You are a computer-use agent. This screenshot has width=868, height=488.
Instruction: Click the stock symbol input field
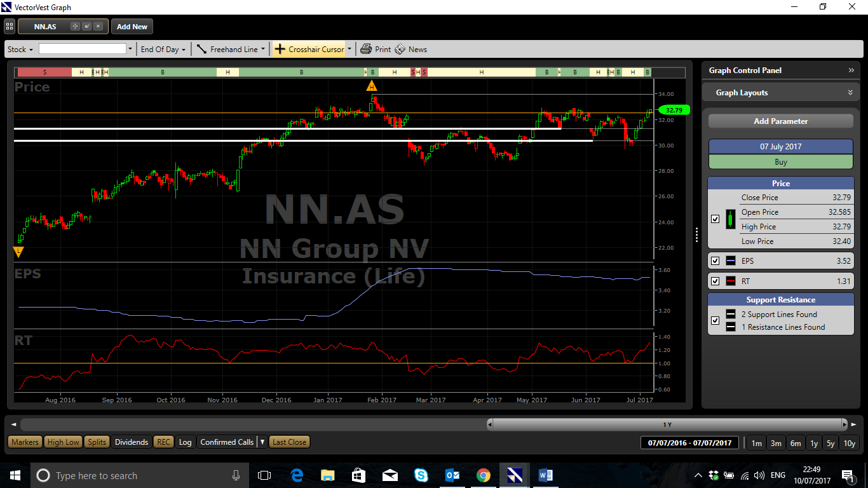point(83,49)
